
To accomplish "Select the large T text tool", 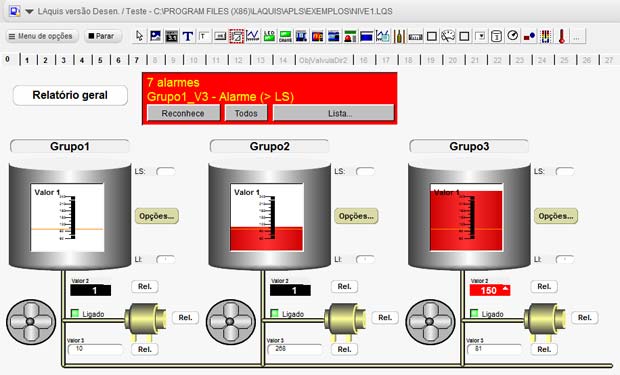I will [x=188, y=36].
